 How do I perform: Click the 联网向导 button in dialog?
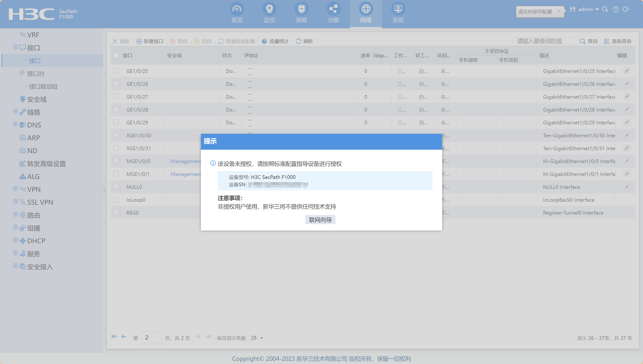click(x=320, y=220)
